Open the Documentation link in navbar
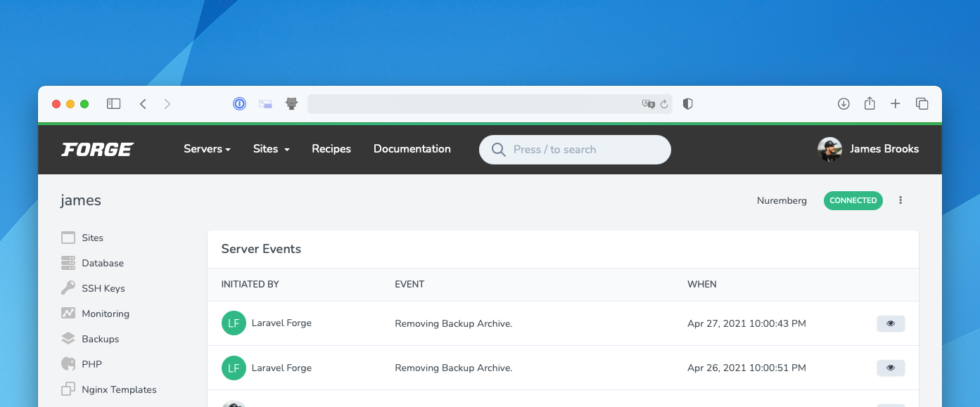The width and height of the screenshot is (980, 407). tap(412, 149)
